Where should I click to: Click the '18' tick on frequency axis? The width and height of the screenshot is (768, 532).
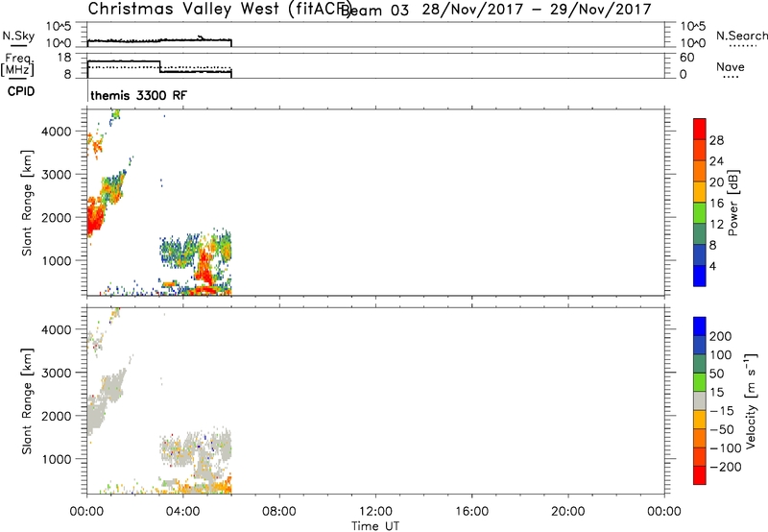tap(64, 58)
